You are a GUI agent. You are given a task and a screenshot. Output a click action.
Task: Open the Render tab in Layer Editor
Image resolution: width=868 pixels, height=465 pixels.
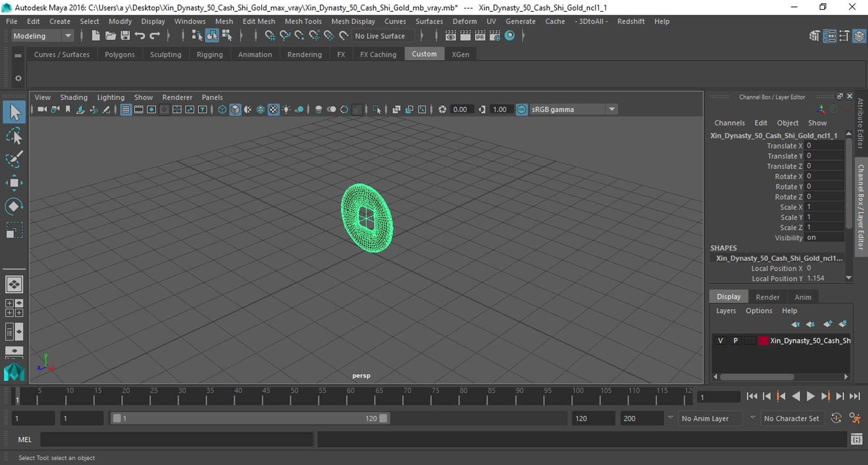coord(767,297)
